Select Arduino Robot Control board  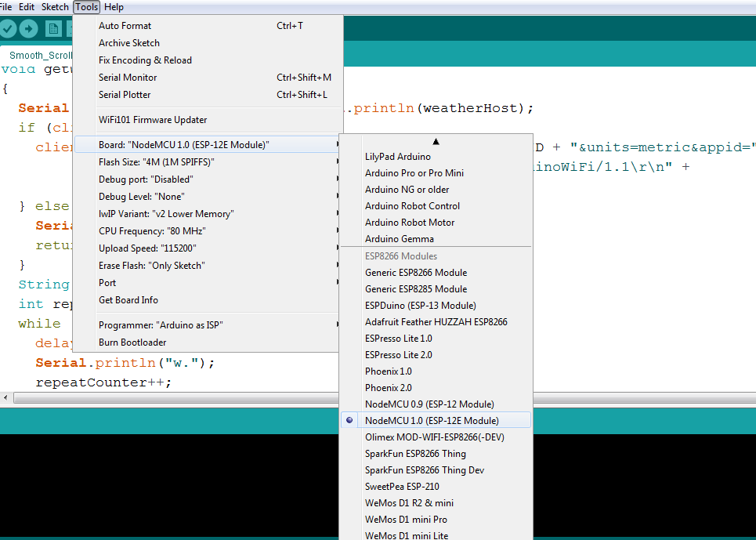click(x=436, y=206)
